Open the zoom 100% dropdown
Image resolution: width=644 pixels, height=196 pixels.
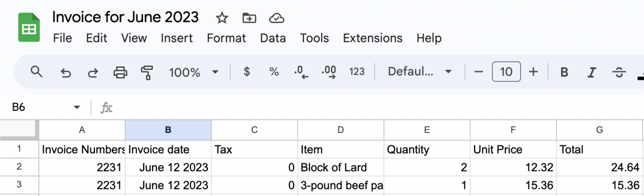[193, 72]
